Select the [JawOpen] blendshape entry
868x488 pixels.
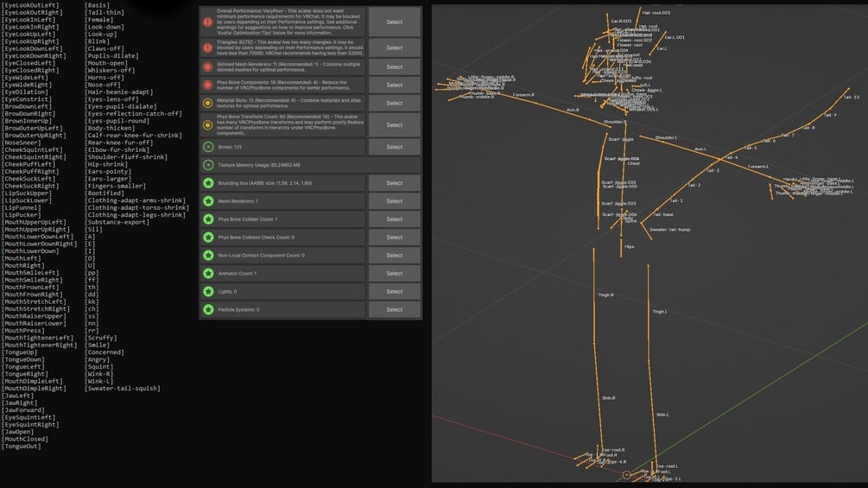[x=18, y=432]
